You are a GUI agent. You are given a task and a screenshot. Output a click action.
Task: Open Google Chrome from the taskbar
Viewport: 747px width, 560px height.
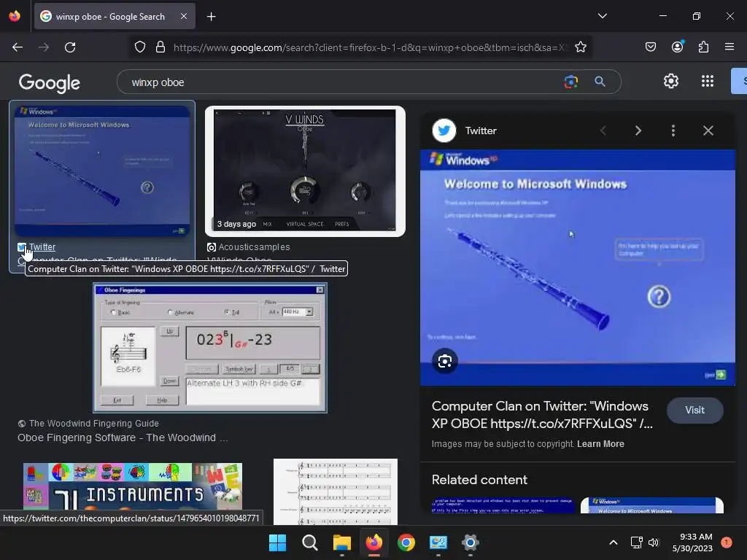(406, 542)
